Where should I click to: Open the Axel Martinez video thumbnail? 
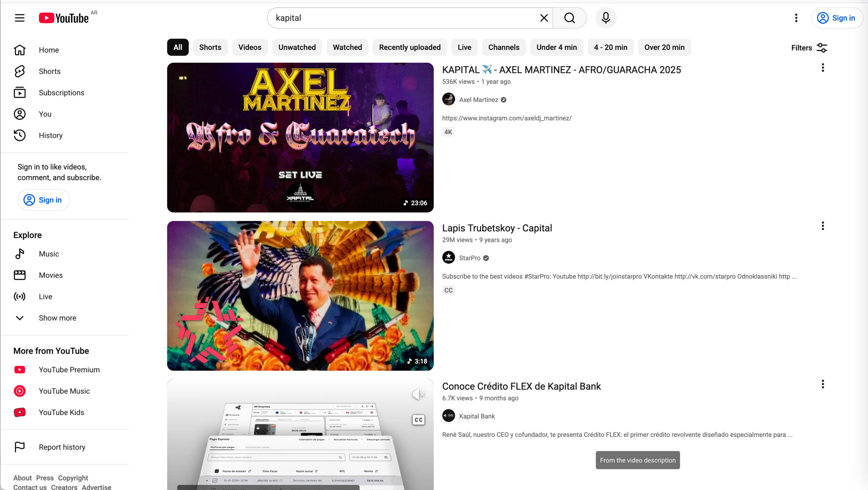click(300, 137)
